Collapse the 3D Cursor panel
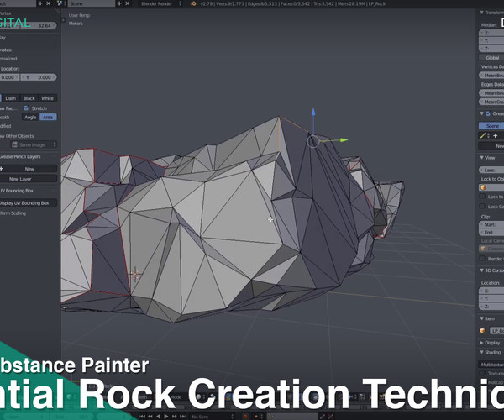The height and width of the screenshot is (420, 504). [482, 270]
